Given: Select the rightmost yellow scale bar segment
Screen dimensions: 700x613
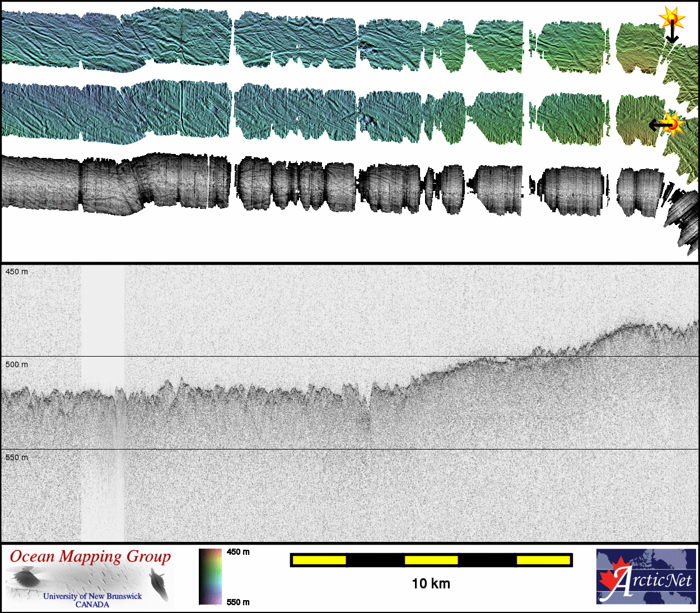Looking at the screenshot, I should tap(543, 560).
